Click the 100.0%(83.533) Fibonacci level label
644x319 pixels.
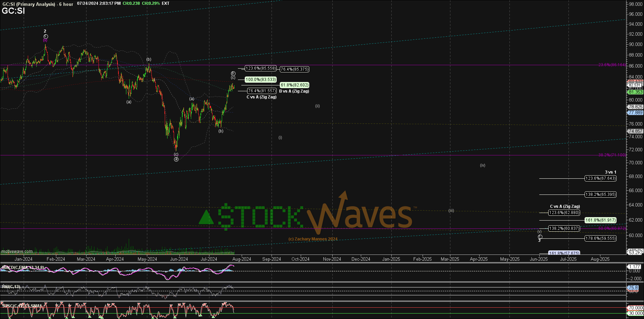coord(261,80)
